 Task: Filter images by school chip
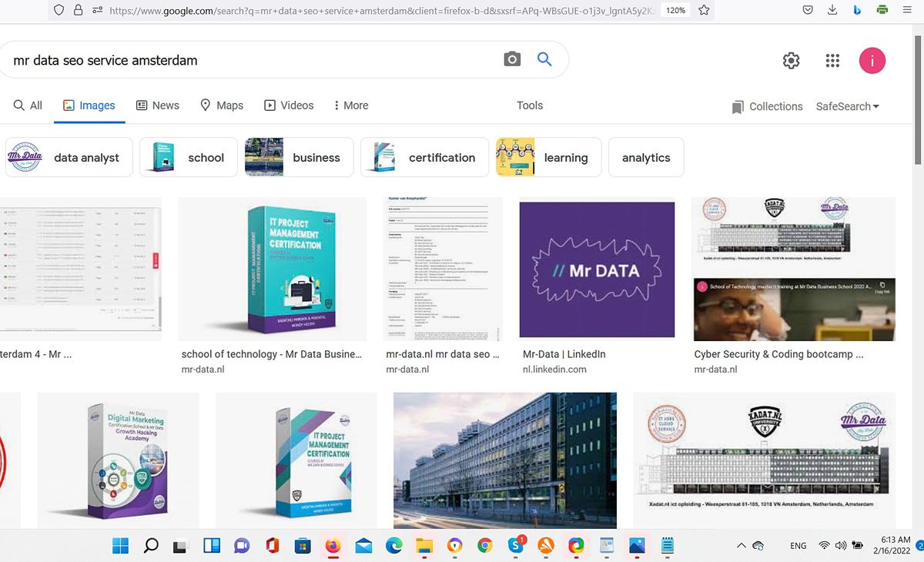[188, 157]
